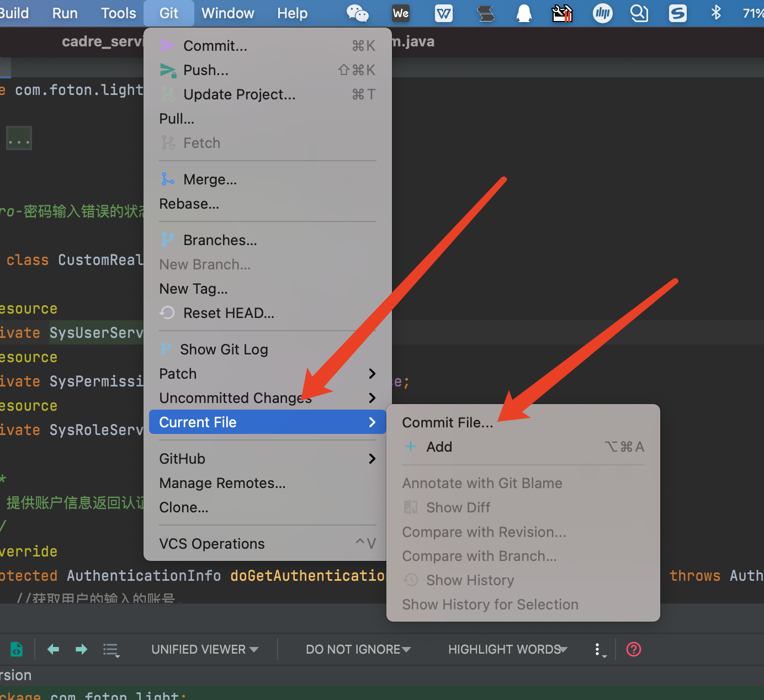Click the Merge branch icon

click(x=168, y=179)
